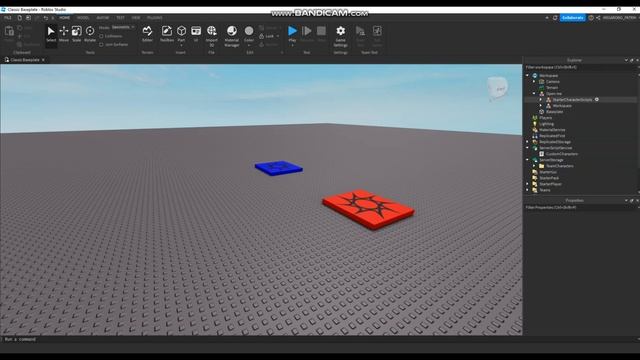
Task: Select MaterialService in Explorer
Action: click(x=552, y=130)
